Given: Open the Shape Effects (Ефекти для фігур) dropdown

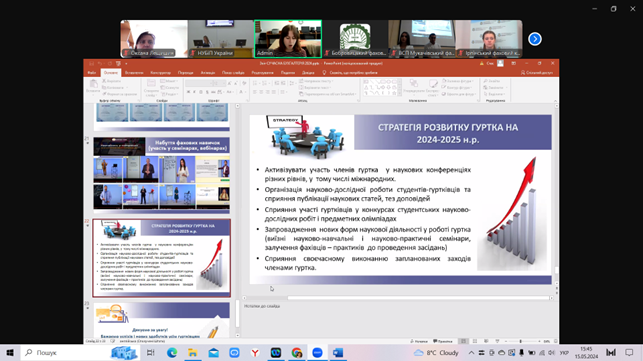Looking at the screenshot, I should click(x=459, y=94).
